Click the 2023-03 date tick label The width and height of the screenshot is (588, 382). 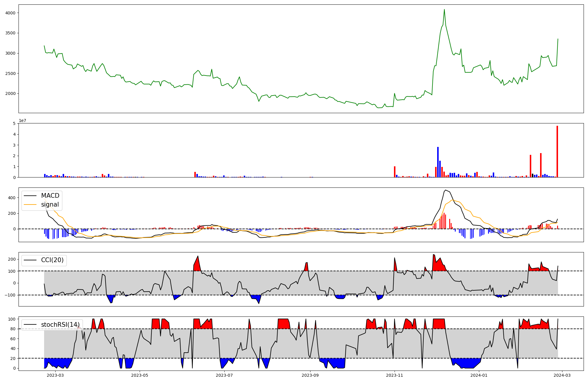coord(55,375)
